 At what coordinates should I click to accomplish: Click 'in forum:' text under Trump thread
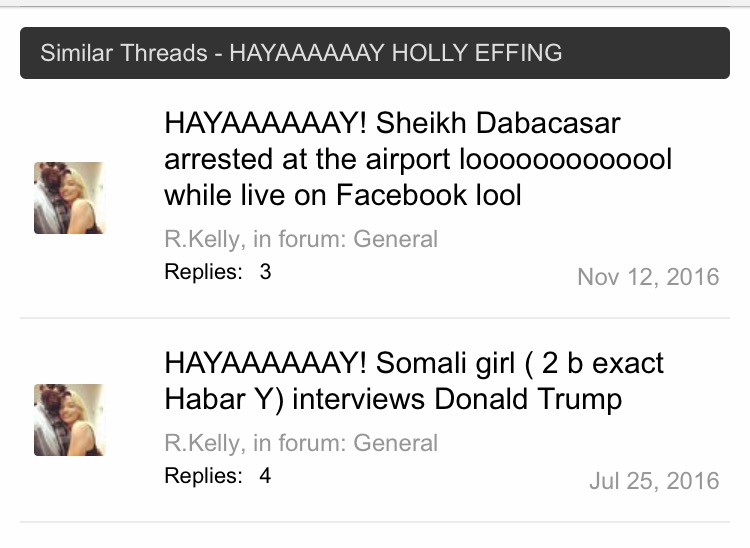pos(299,443)
